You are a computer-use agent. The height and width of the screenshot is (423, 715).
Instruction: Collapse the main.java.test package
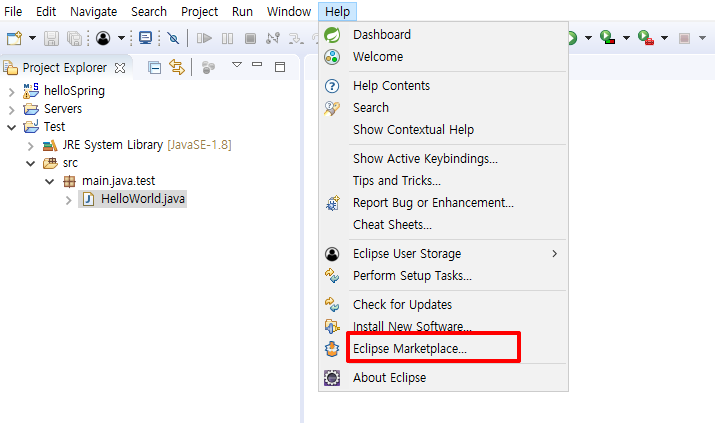click(50, 181)
